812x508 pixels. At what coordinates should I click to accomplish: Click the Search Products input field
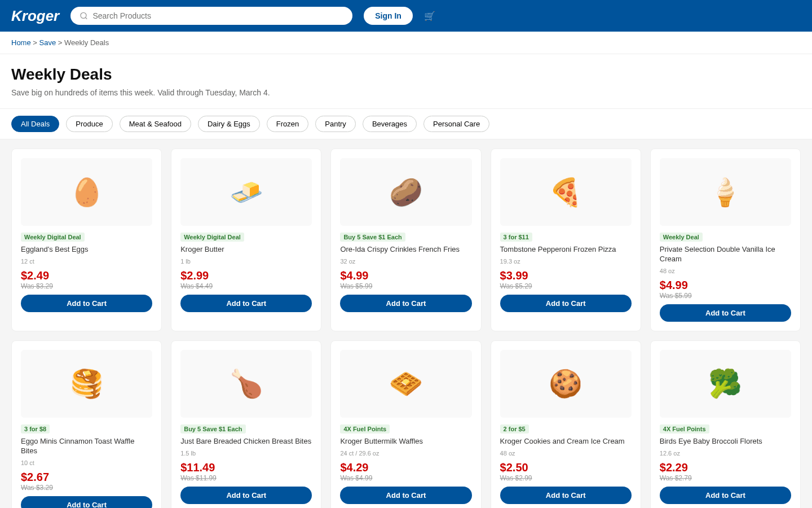pos(211,16)
